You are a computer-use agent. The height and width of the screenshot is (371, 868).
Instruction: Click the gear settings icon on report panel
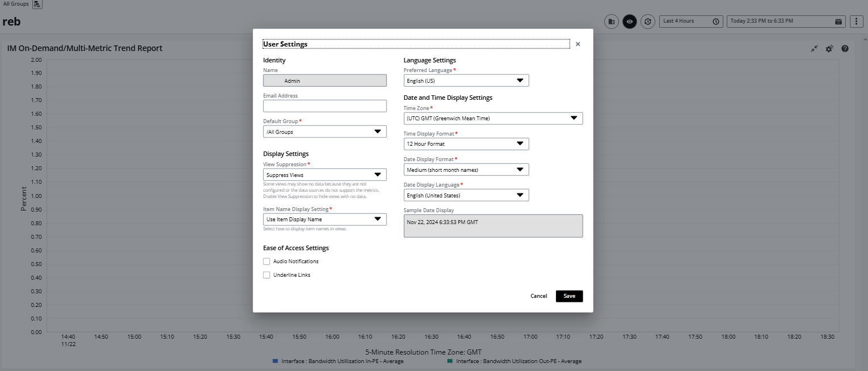pos(829,49)
